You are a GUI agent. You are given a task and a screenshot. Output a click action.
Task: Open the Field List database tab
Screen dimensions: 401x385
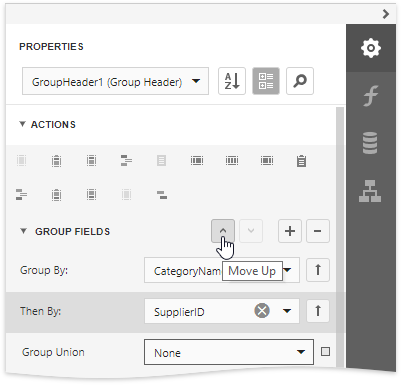coord(370,143)
